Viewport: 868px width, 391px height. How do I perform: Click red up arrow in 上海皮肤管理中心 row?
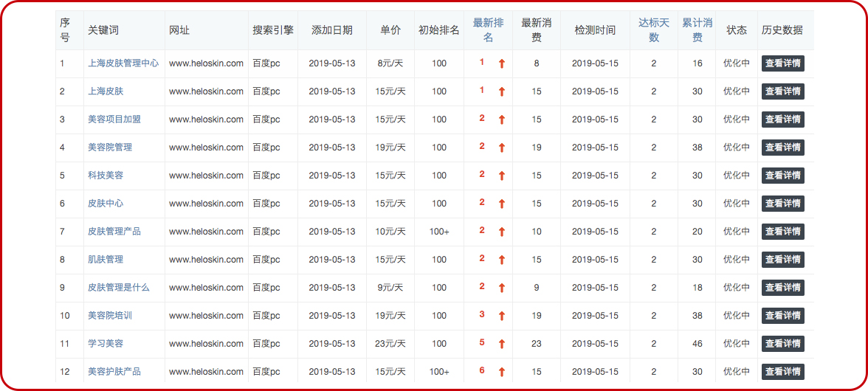point(502,64)
